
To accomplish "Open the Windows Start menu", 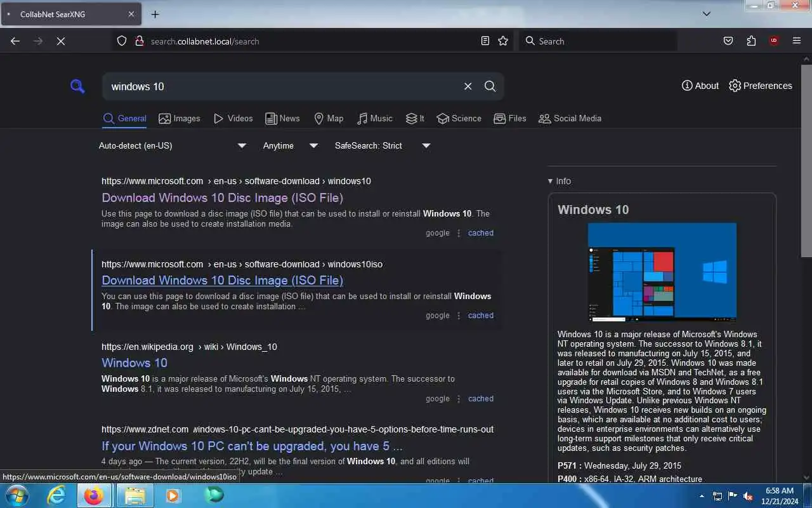I will click(x=16, y=495).
